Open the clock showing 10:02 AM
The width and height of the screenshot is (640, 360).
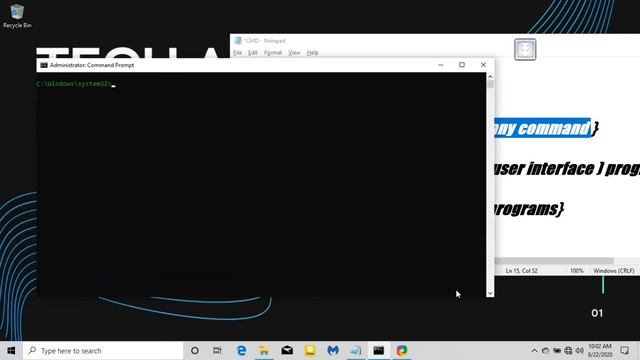pos(600,351)
